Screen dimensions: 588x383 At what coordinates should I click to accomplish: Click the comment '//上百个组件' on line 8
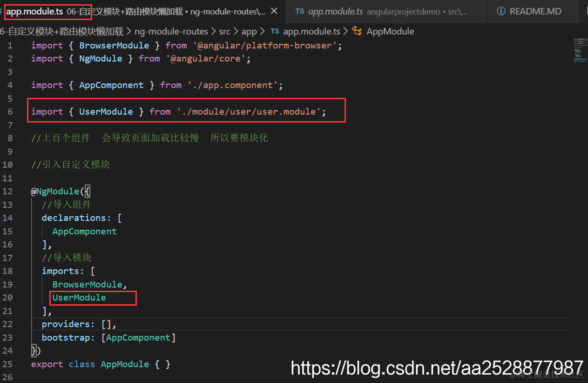coord(61,138)
